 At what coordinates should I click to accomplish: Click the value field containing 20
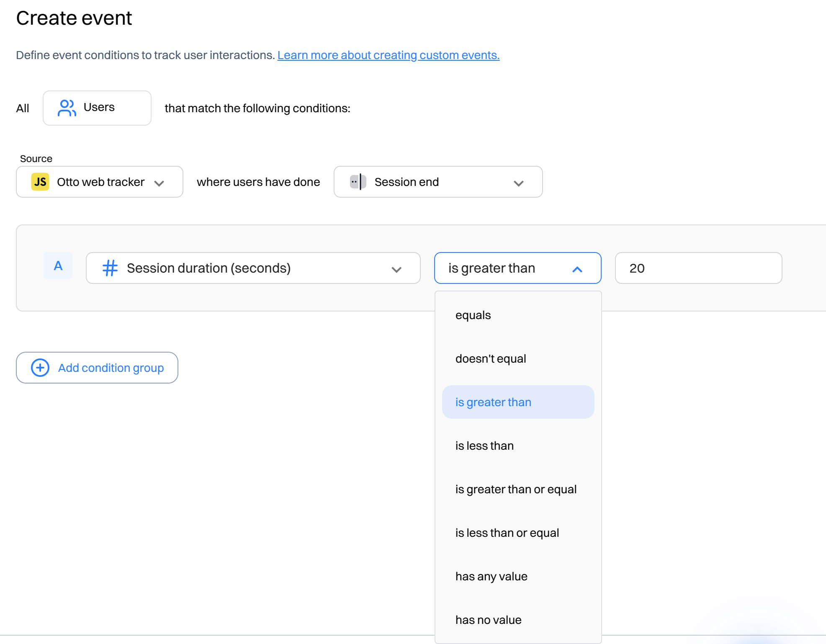click(x=698, y=268)
